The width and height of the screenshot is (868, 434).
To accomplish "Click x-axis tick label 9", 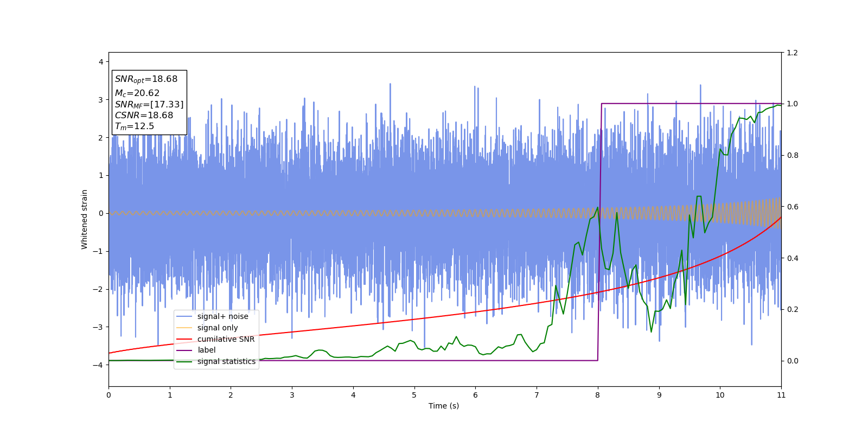I will coord(659,395).
